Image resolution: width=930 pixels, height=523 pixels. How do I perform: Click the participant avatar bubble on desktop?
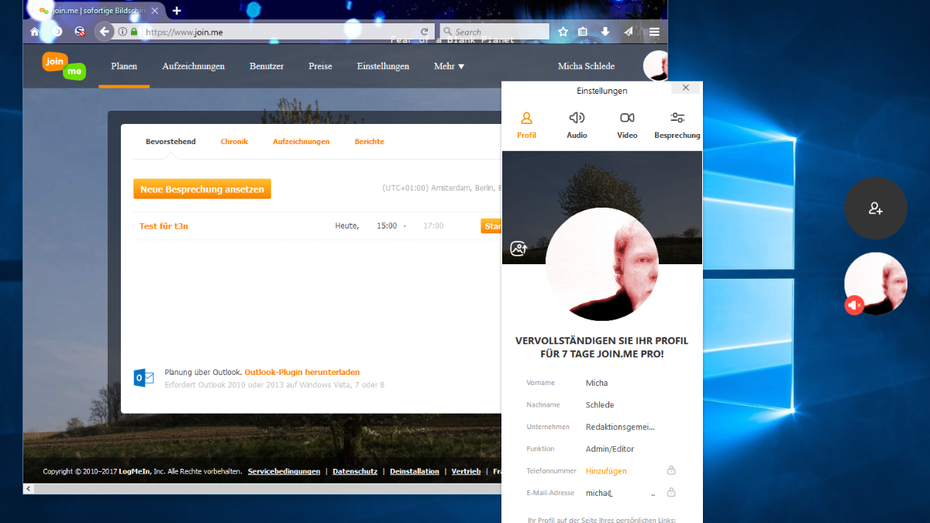coord(876,283)
